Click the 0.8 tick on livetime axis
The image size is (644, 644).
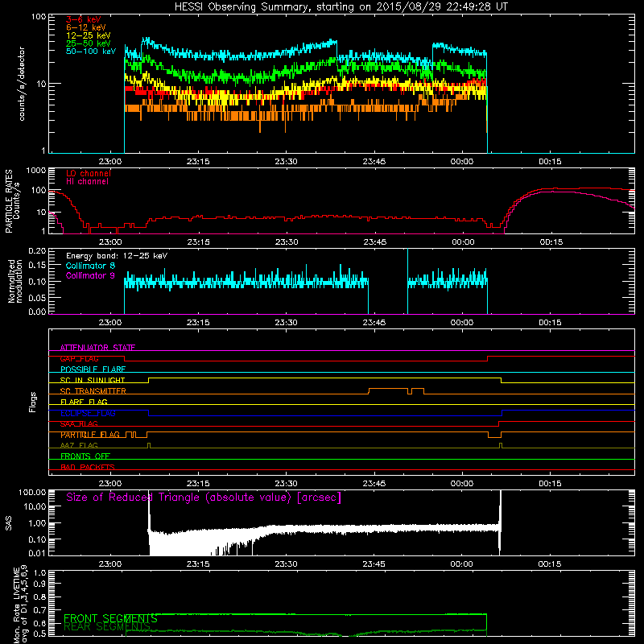pyautogui.click(x=39, y=597)
